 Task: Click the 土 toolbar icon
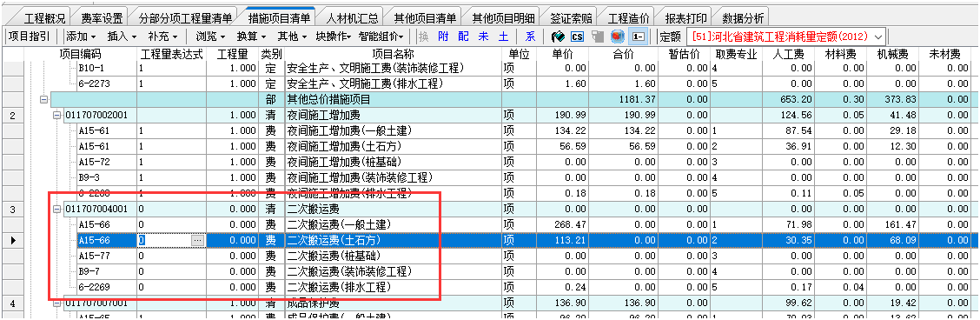[503, 37]
